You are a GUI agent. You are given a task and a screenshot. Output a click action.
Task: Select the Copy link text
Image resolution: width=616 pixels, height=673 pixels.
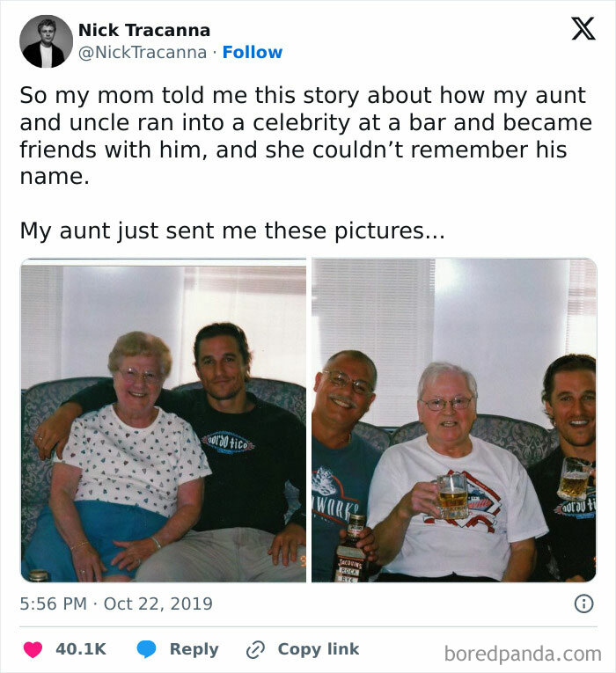(x=318, y=649)
